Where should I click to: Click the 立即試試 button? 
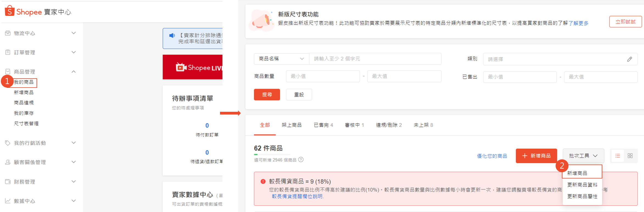(625, 22)
